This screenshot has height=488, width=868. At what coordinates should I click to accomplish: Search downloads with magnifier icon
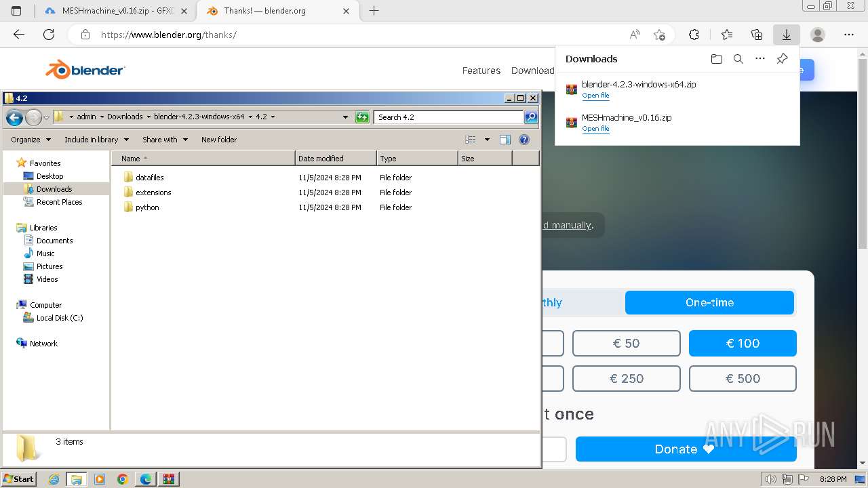[738, 59]
